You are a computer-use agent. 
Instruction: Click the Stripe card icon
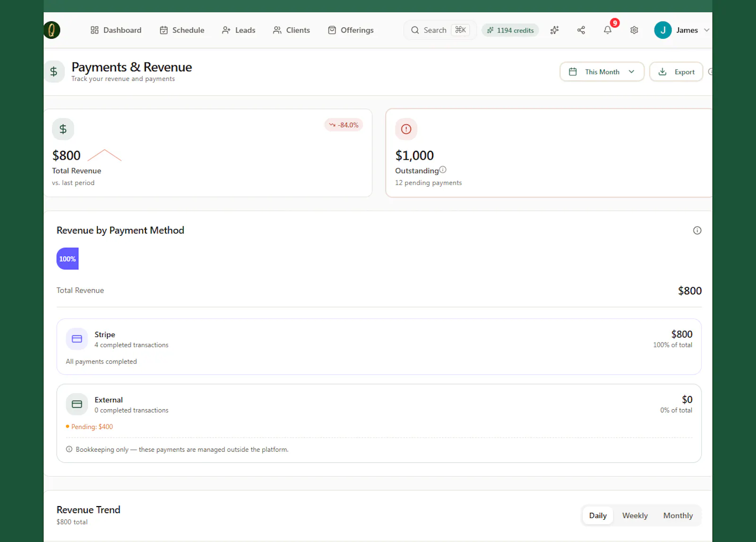click(77, 339)
